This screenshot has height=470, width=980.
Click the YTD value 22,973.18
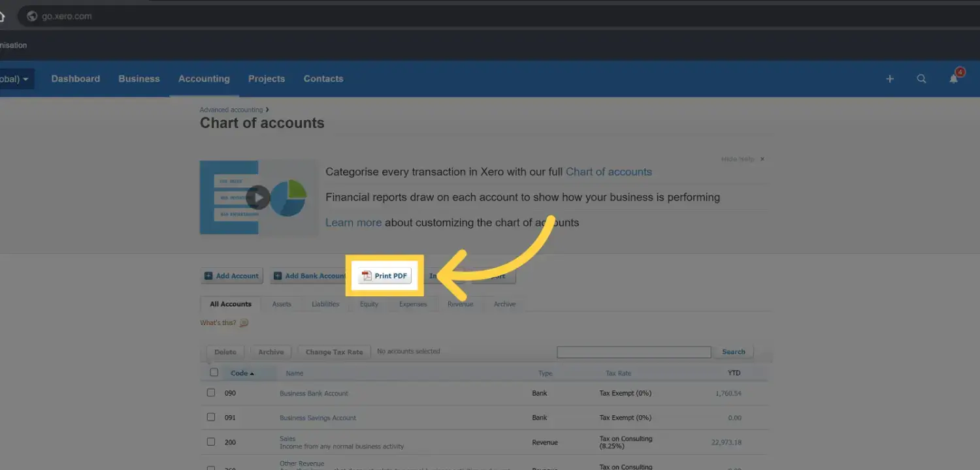(727, 443)
